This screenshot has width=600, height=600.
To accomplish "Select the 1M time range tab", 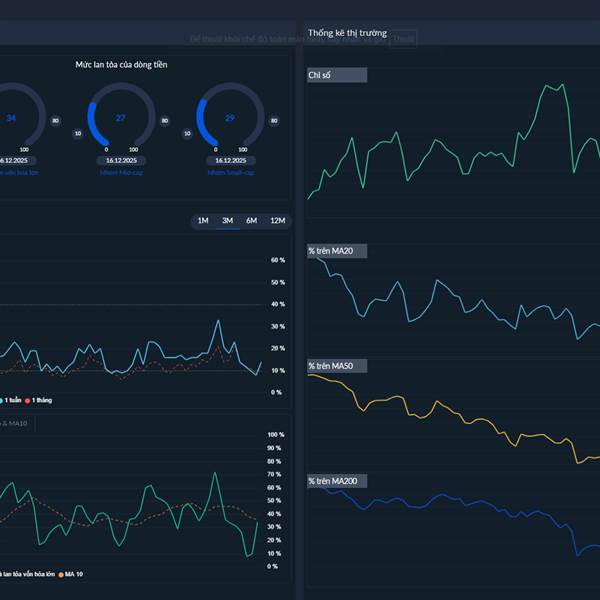I will (x=203, y=220).
